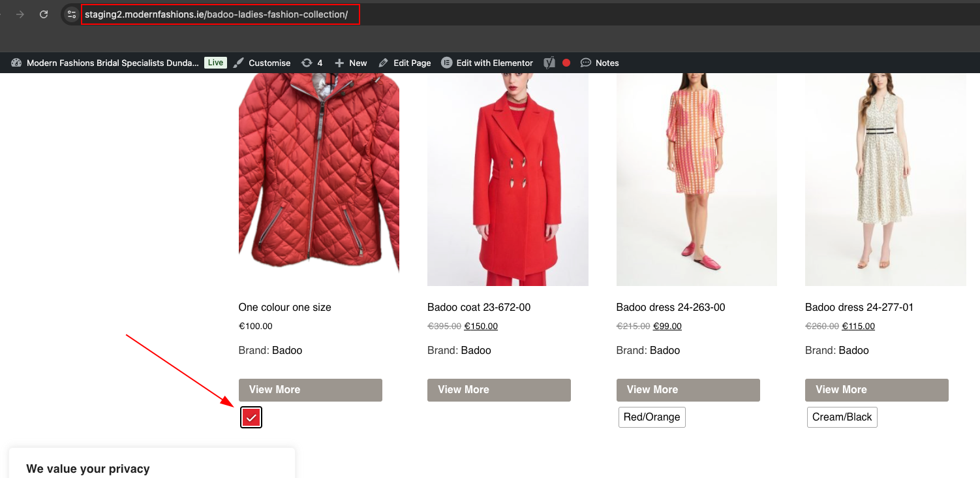Select the red colour swatch with checkmark
980x478 pixels.
pos(251,417)
